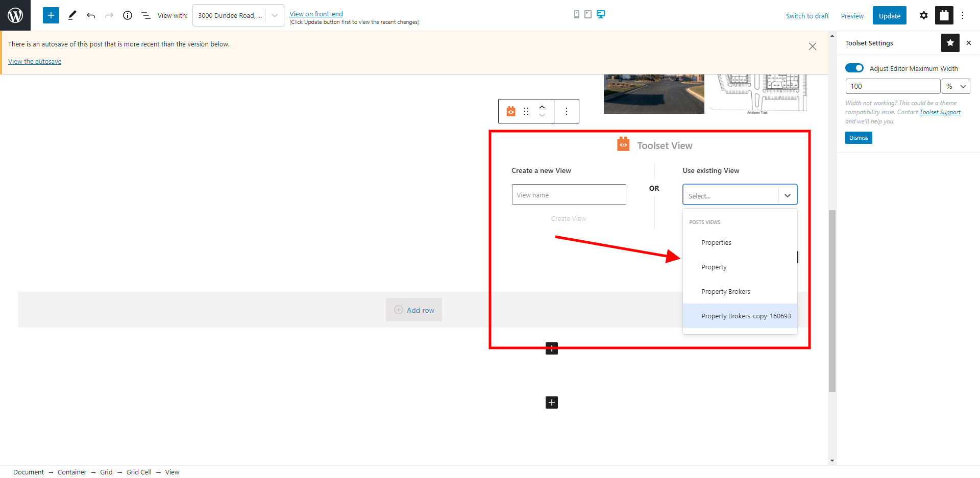
Task: Open the width unit percent dropdown
Action: (956, 86)
